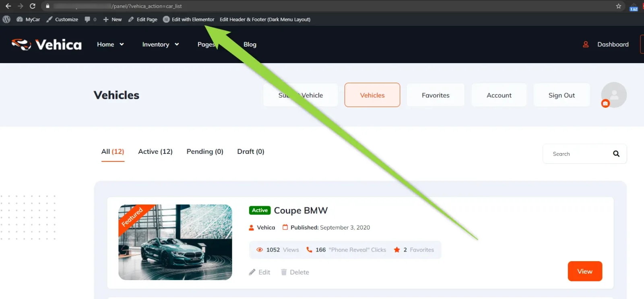Click Edit with Elementor
Viewport: 644px width, 299px height.
pos(189,19)
